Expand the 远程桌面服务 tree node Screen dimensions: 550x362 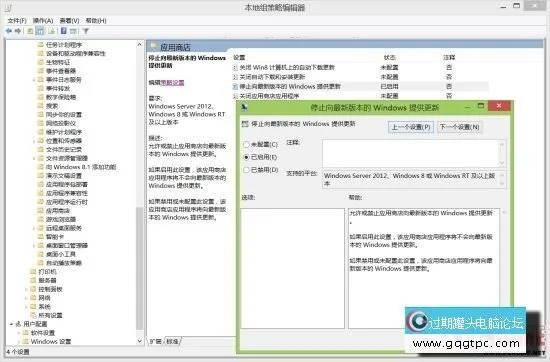click(x=34, y=228)
